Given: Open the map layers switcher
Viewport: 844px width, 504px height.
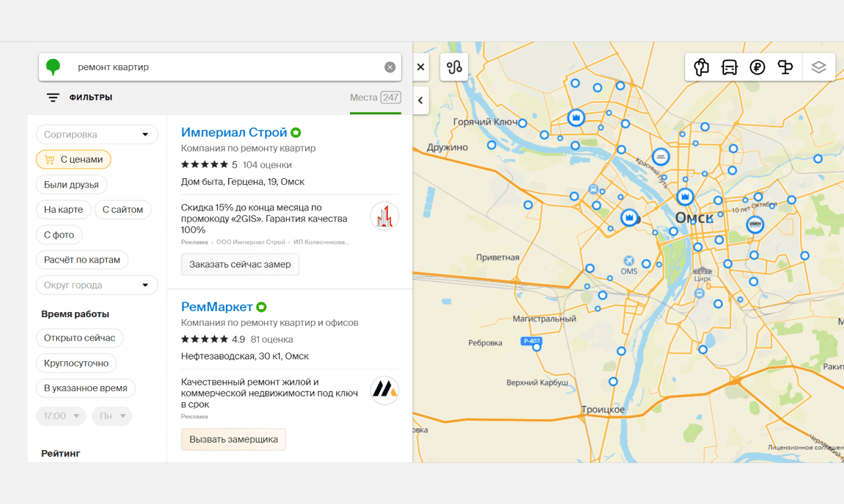Looking at the screenshot, I should [819, 67].
